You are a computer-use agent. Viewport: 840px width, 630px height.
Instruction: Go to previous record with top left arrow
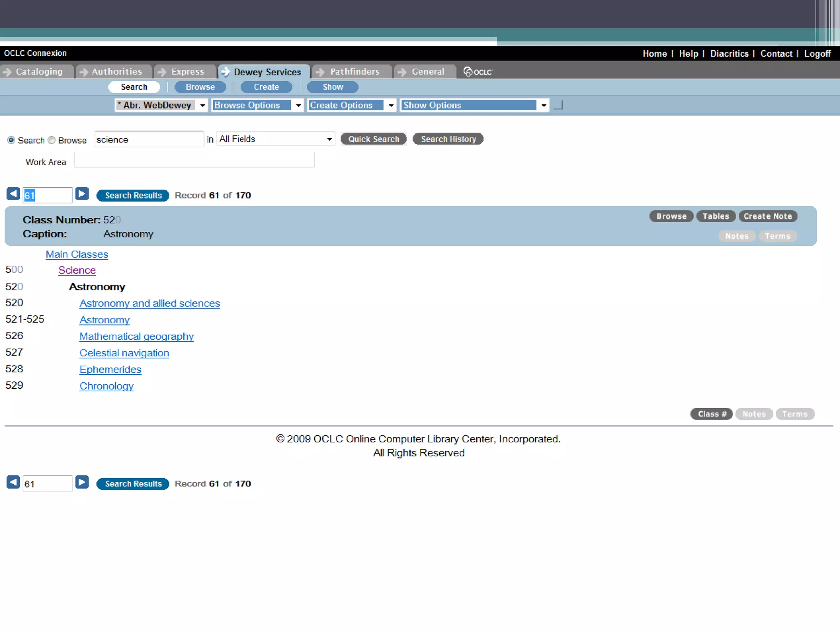pyautogui.click(x=13, y=194)
